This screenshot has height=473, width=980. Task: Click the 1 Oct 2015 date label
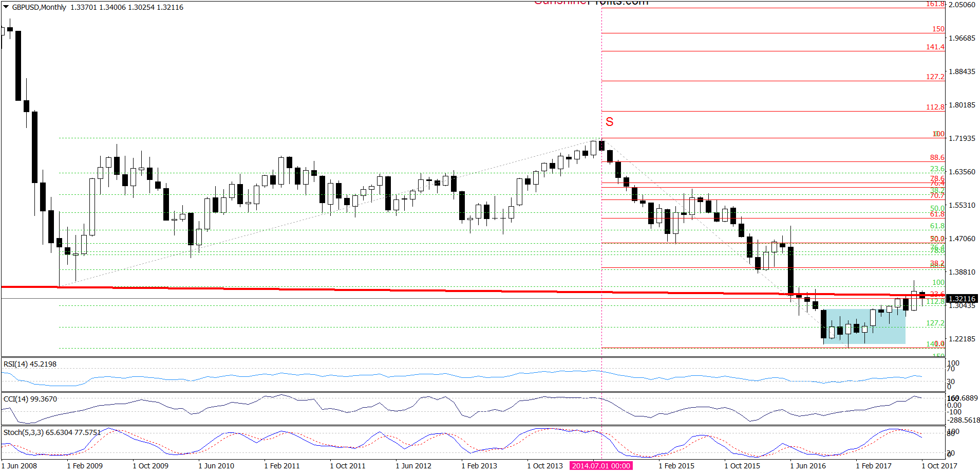tap(742, 466)
